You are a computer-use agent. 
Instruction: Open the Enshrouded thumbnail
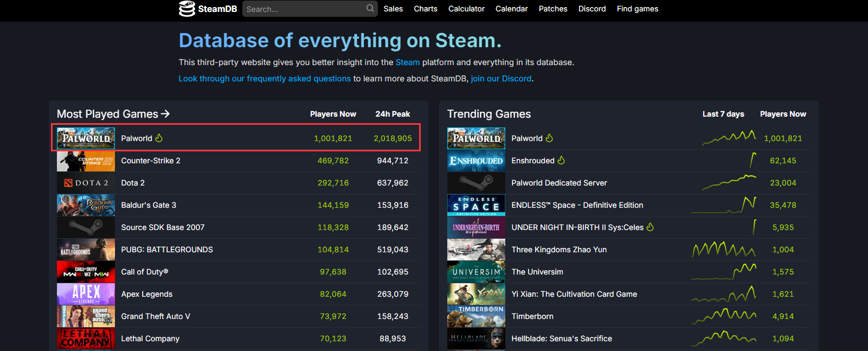476,161
